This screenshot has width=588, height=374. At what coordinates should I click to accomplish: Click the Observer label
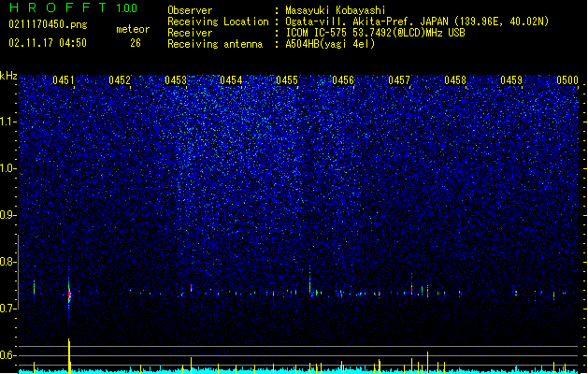click(190, 10)
